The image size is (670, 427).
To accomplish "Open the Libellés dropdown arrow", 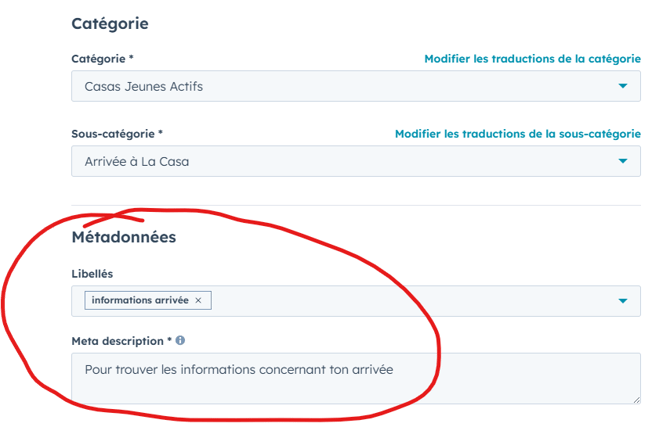I will [x=623, y=300].
